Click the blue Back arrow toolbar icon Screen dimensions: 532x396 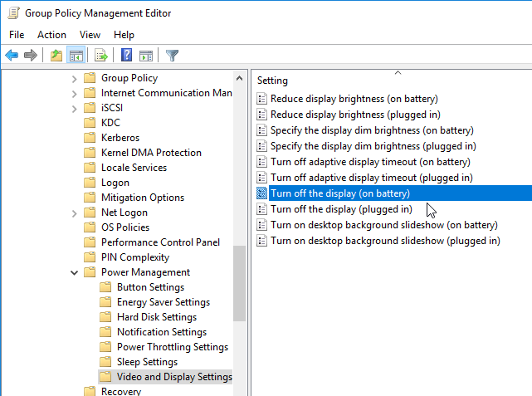(12, 55)
